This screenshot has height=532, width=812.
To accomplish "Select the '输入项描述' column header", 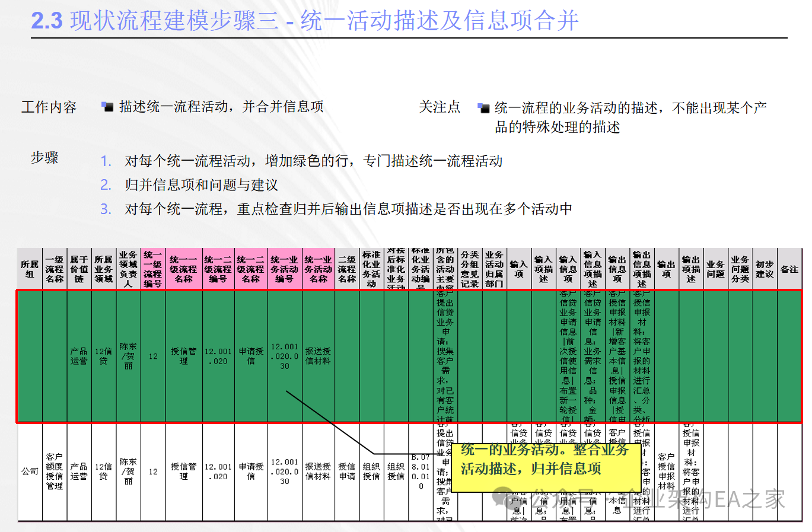I will click(543, 269).
